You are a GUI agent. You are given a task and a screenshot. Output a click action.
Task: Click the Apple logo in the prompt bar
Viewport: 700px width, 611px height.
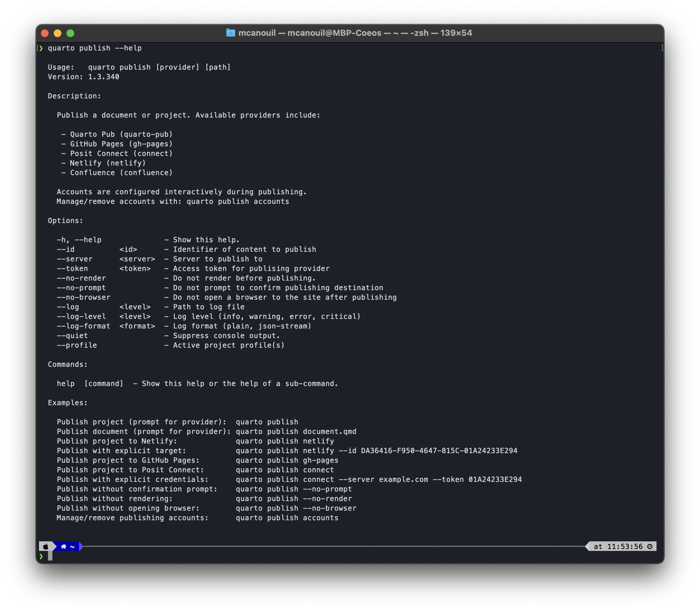[x=46, y=546]
